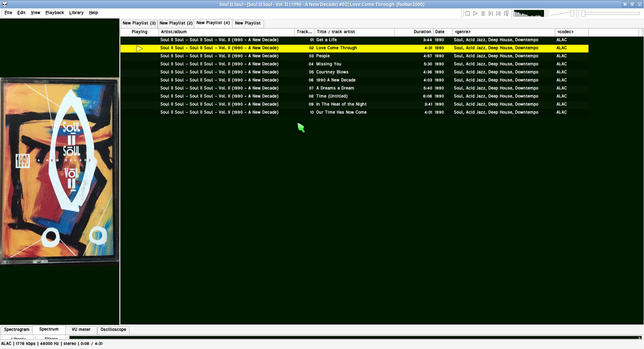This screenshot has width=644, height=349.
Task: Switch to the Spectrogram tab
Action: pos(17,329)
